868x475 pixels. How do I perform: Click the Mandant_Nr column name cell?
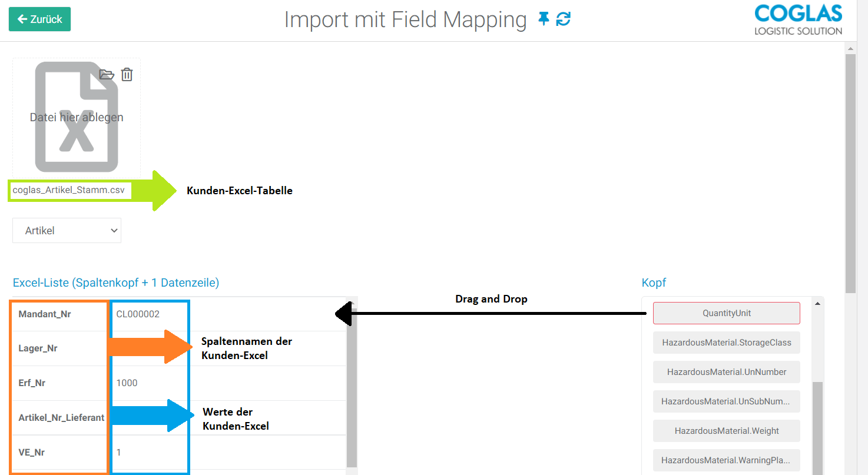(x=44, y=313)
